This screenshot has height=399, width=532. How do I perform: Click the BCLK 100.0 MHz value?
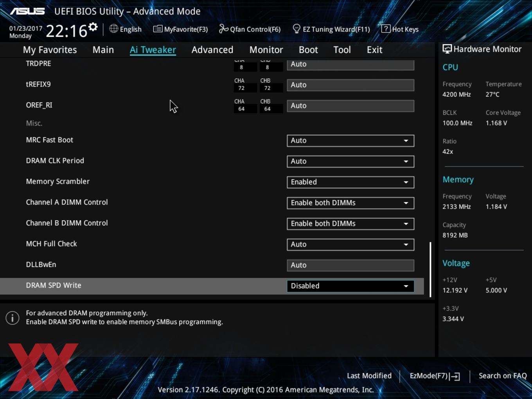457,123
